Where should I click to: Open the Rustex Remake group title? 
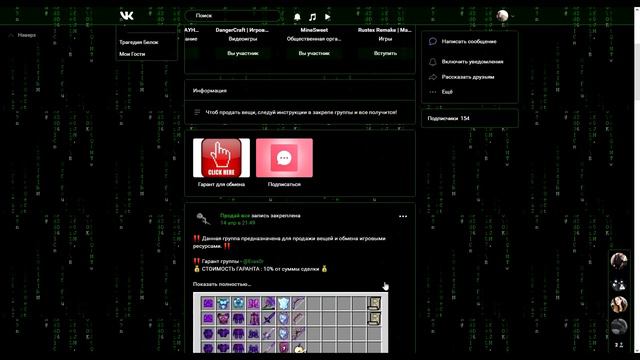click(385, 30)
